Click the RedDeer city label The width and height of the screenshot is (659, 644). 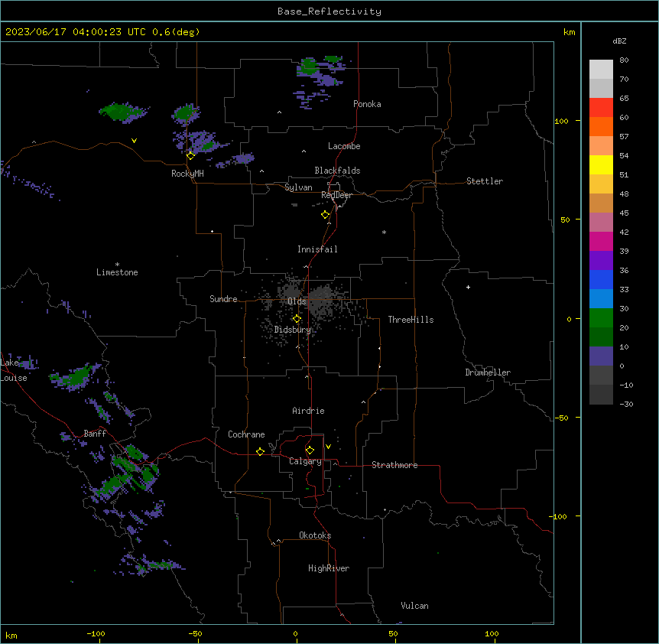click(336, 195)
